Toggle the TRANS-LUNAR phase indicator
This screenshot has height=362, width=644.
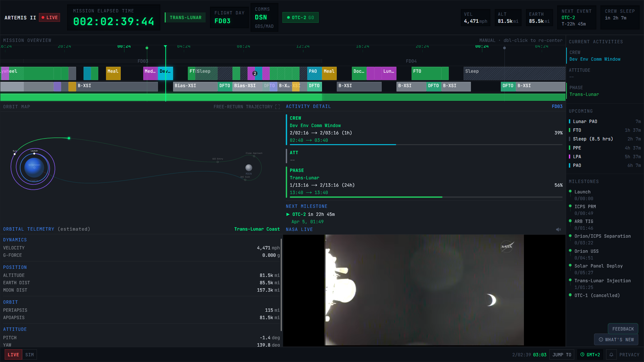[185, 17]
